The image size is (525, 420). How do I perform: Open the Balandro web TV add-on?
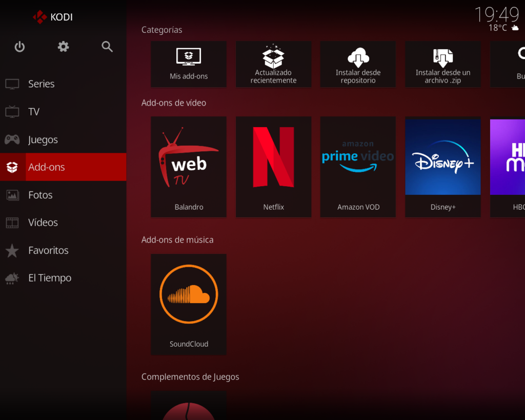189,167
